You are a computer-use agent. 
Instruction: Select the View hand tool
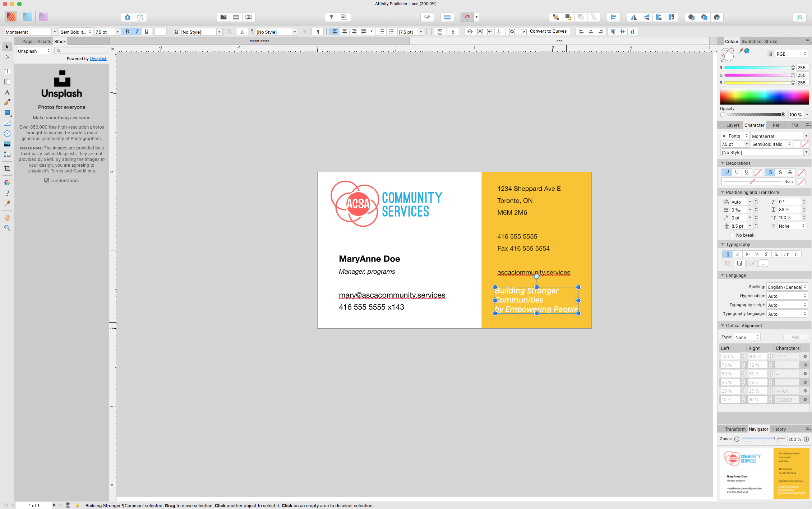click(7, 217)
